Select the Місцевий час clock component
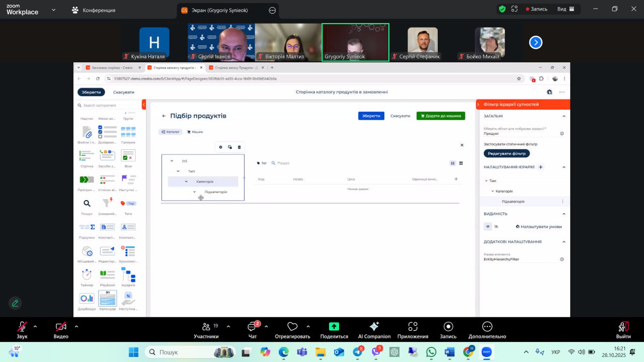644x362 pixels. point(87,251)
